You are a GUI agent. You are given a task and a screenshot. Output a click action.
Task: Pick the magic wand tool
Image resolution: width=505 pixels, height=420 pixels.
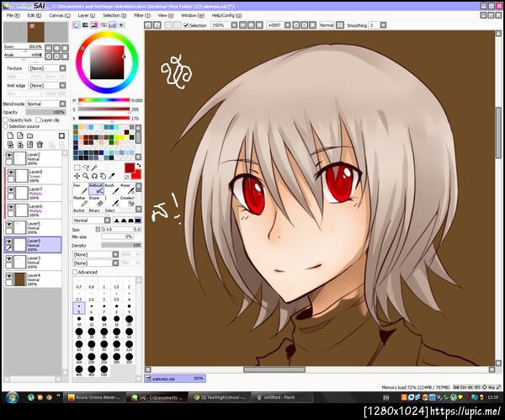(94, 167)
